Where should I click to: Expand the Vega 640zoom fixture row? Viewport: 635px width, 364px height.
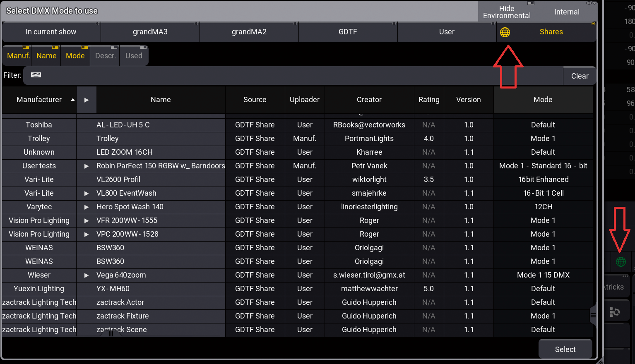point(86,275)
